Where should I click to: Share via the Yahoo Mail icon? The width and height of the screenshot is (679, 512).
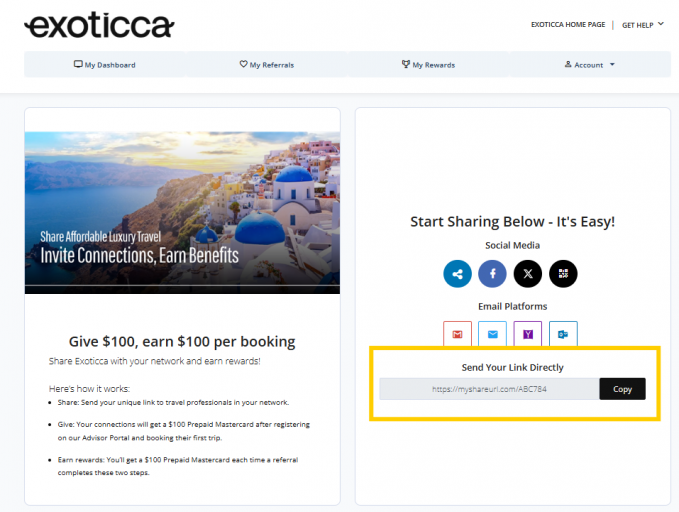(x=527, y=334)
